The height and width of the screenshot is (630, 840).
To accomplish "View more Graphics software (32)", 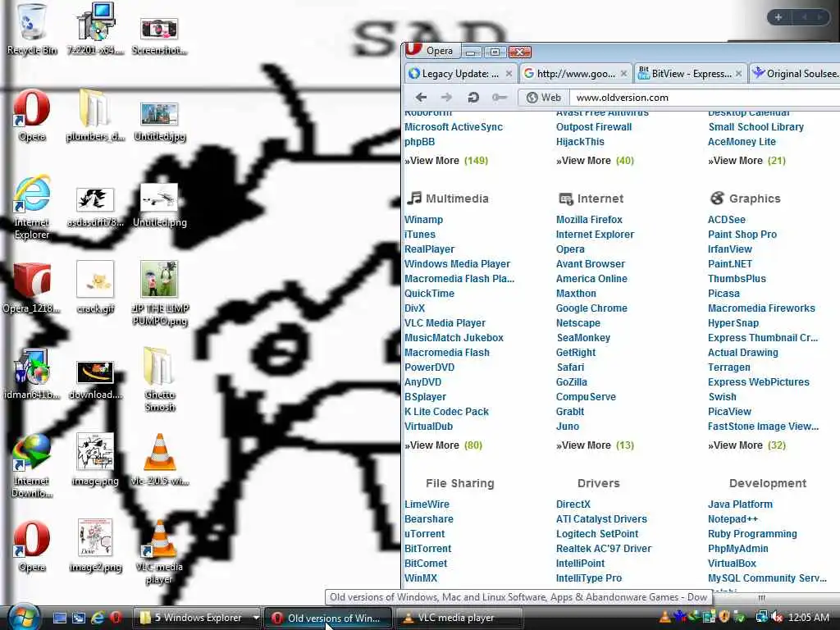I will click(x=746, y=445).
